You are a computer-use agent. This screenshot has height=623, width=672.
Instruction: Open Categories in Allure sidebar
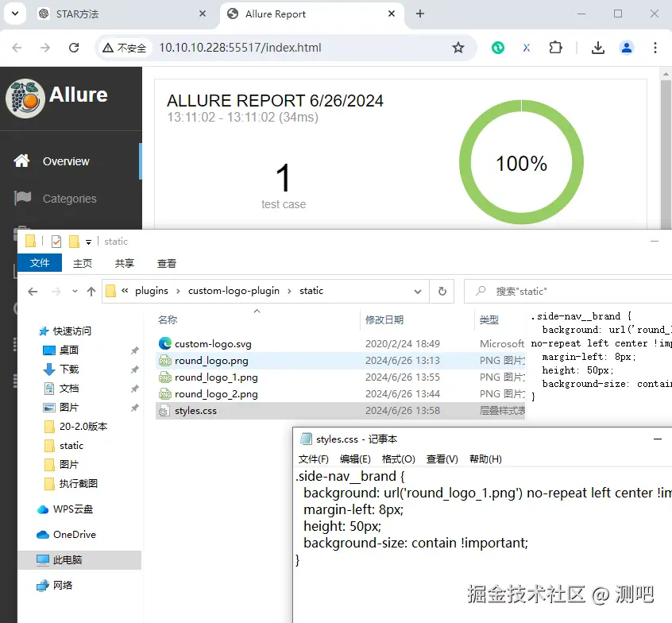(71, 199)
